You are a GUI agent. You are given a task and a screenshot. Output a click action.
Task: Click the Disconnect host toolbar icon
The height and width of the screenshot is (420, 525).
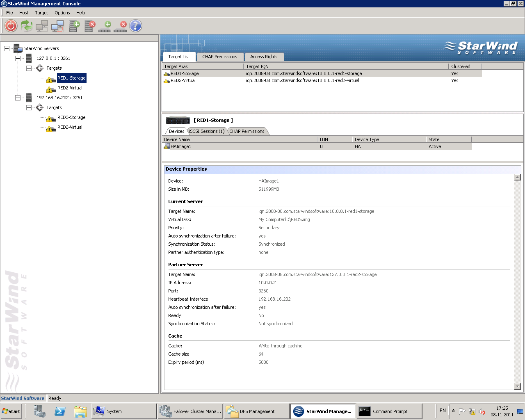tap(57, 26)
